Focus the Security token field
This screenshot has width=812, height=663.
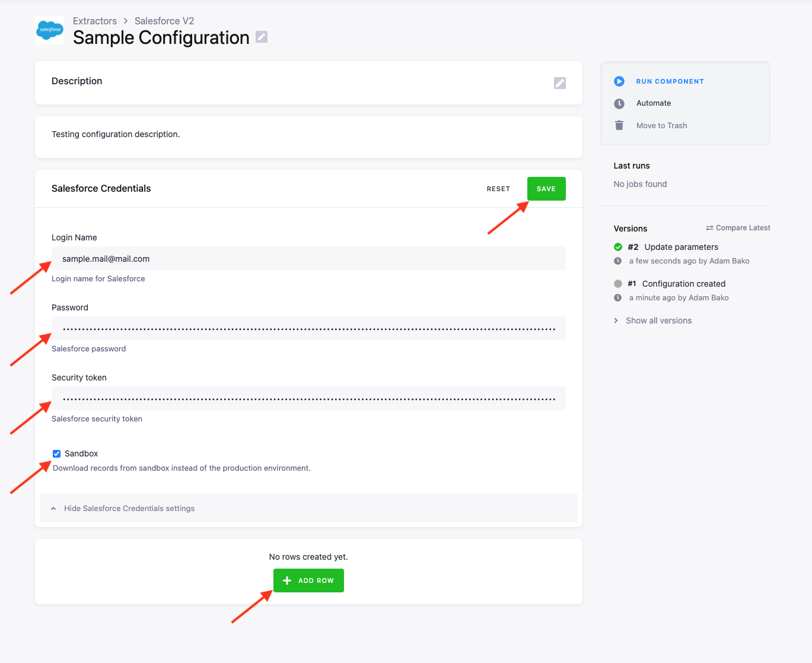[308, 398]
